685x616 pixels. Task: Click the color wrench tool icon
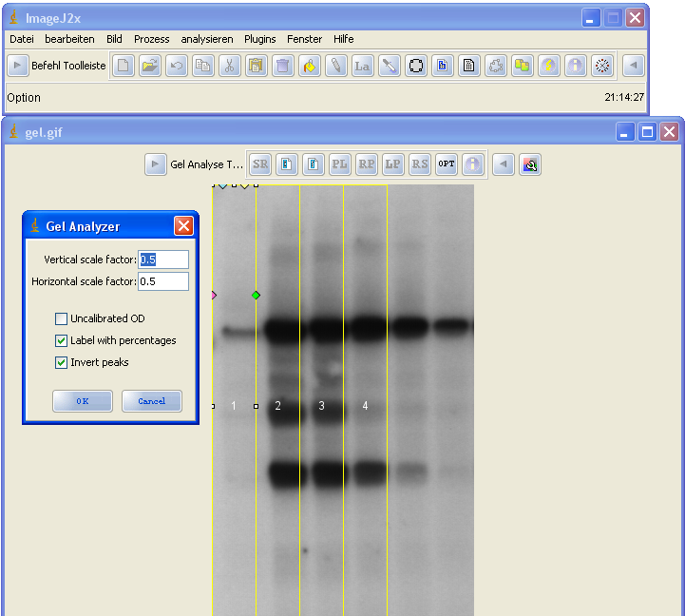point(530,164)
